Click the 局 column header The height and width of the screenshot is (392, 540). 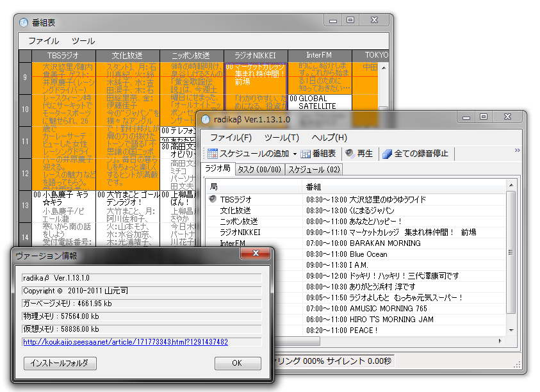[254, 186]
